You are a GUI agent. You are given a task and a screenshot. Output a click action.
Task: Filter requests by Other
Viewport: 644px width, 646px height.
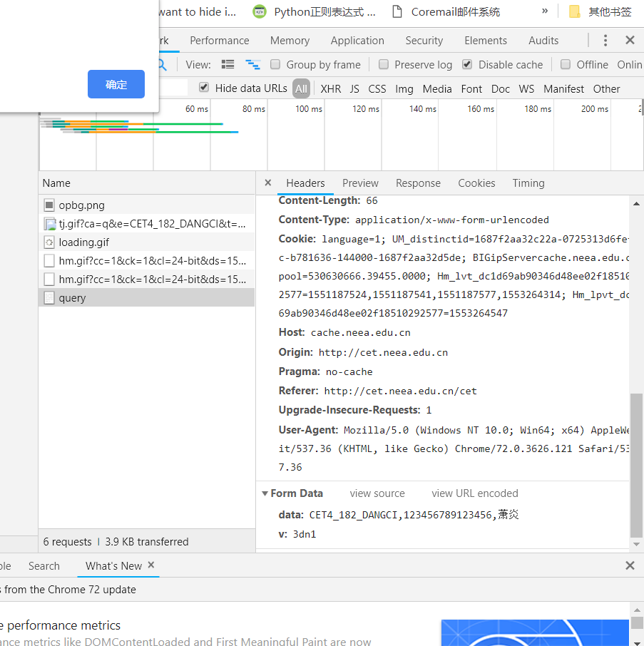[x=606, y=88]
